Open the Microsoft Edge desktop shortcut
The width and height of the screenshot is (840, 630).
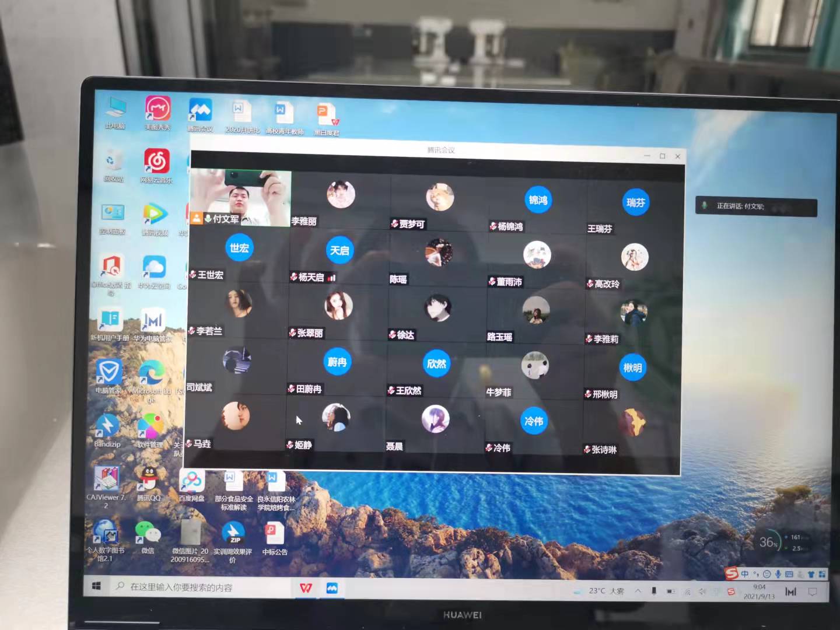click(x=151, y=374)
